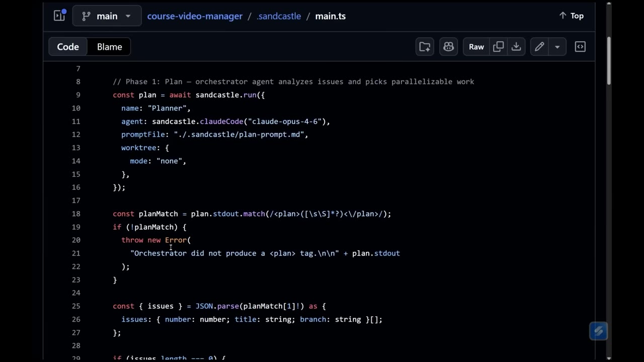Click the Error constructor on line 20
Image resolution: width=644 pixels, height=362 pixels.
(176, 240)
